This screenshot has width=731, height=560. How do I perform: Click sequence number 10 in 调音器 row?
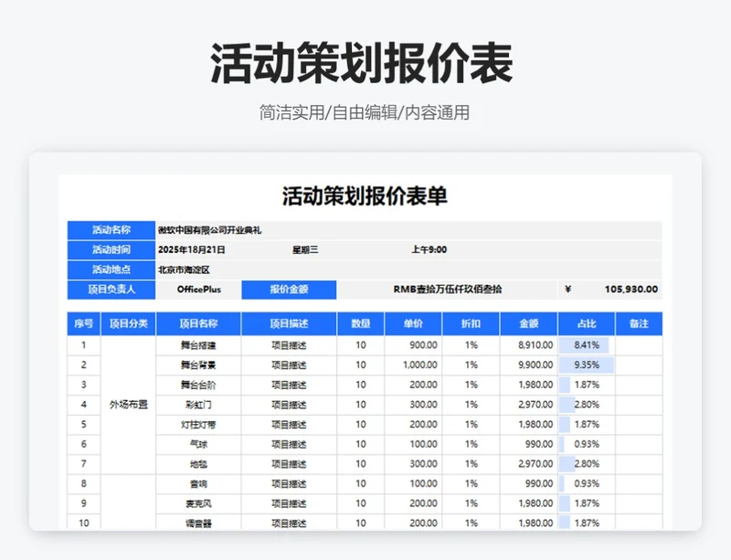pyautogui.click(x=83, y=523)
